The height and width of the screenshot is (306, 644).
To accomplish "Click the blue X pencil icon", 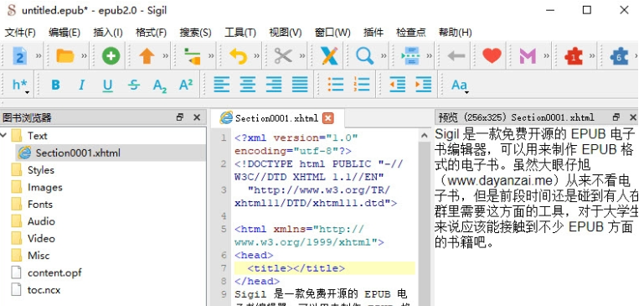I will click(x=329, y=55).
